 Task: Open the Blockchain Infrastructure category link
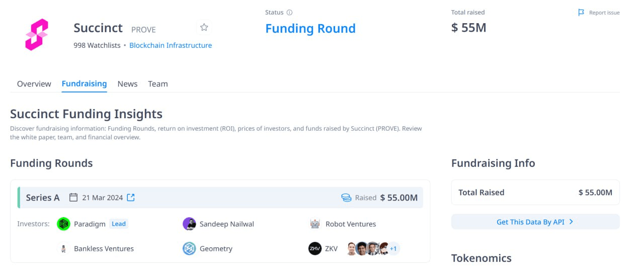coord(171,45)
